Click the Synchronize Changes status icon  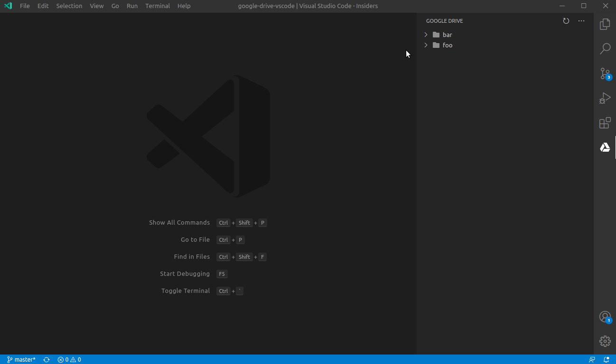click(x=47, y=360)
